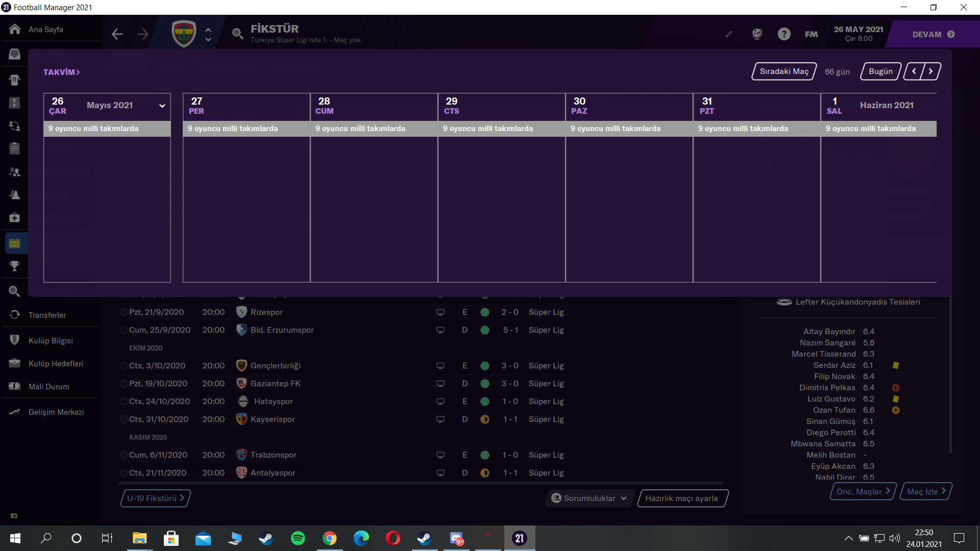The height and width of the screenshot is (551, 980).
Task: Click the Fenerbahçe club badge
Action: (184, 34)
